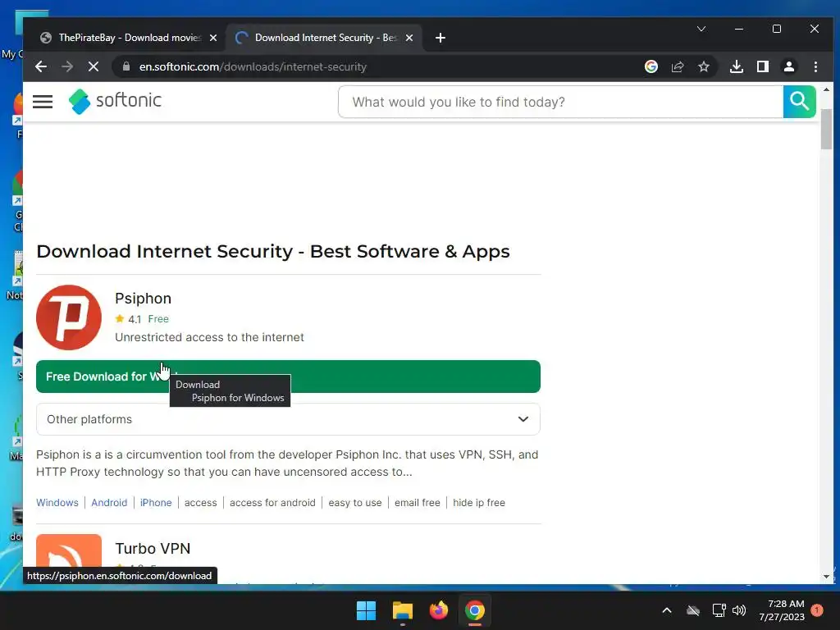Close the Download Internet Security tab
This screenshot has width=840, height=630.
point(409,38)
